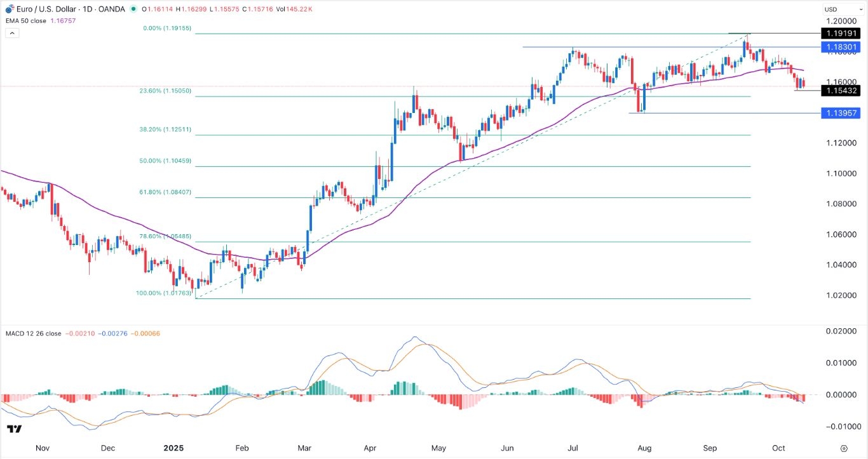The width and height of the screenshot is (868, 459).
Task: Click the green market status dot
Action: (x=132, y=10)
